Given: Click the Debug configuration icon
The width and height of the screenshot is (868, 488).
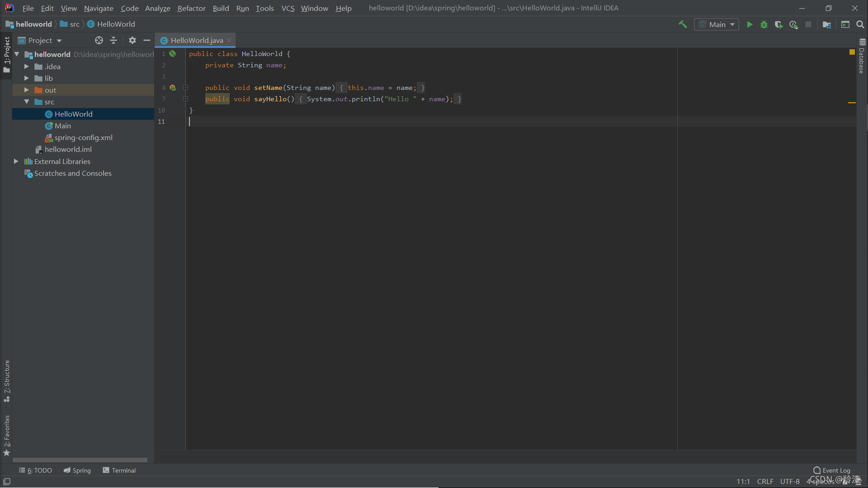Looking at the screenshot, I should [764, 24].
